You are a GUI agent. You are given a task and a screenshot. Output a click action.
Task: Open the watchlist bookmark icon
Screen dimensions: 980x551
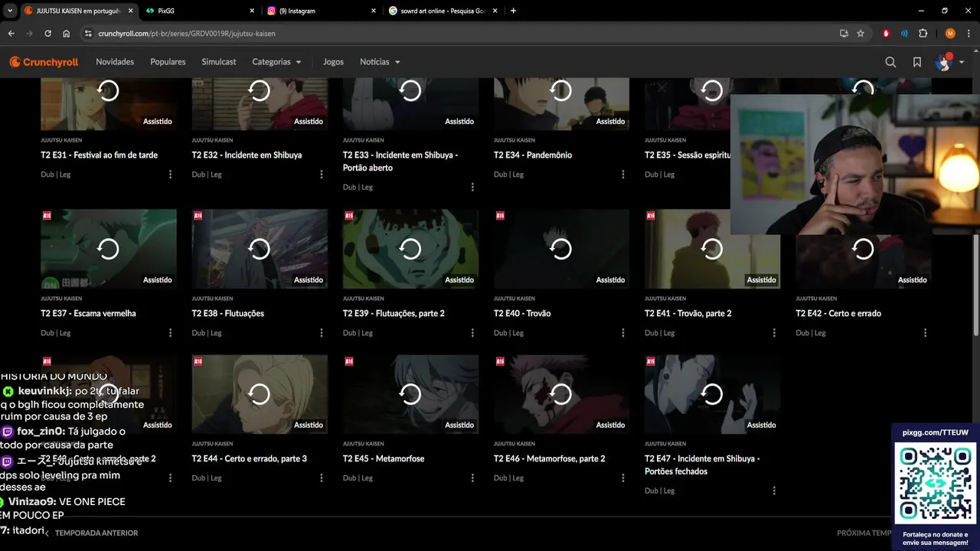pos(916,62)
